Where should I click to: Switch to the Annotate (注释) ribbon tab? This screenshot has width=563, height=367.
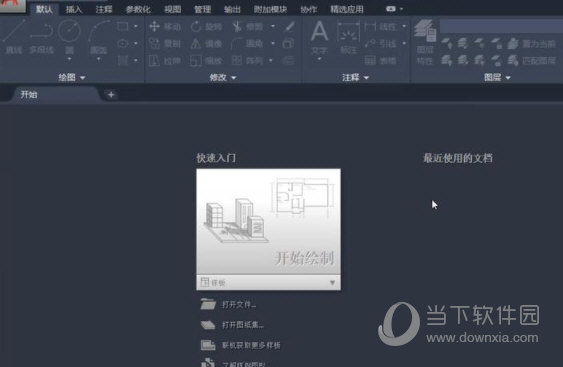(104, 9)
